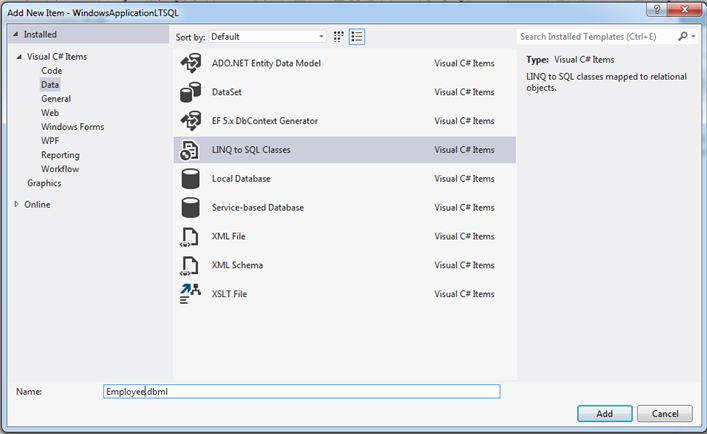The image size is (707, 434).
Task: Select the Reporting category
Action: click(x=60, y=155)
